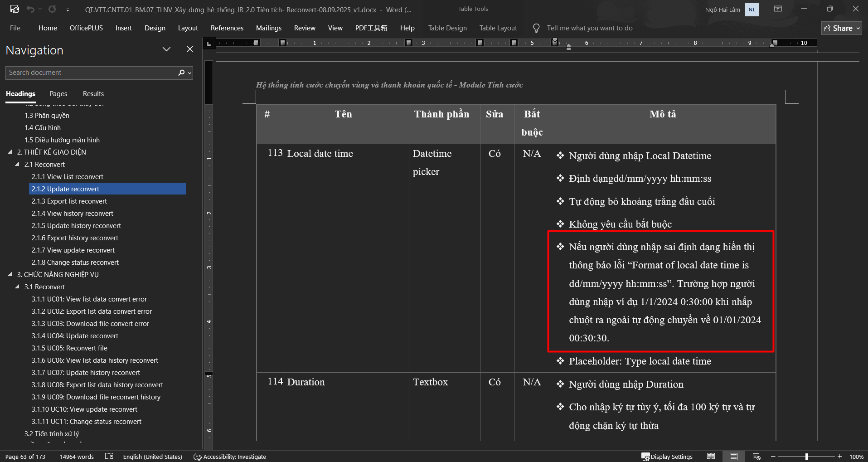
Task: Open the Table Design ribbon tab
Action: tap(447, 28)
